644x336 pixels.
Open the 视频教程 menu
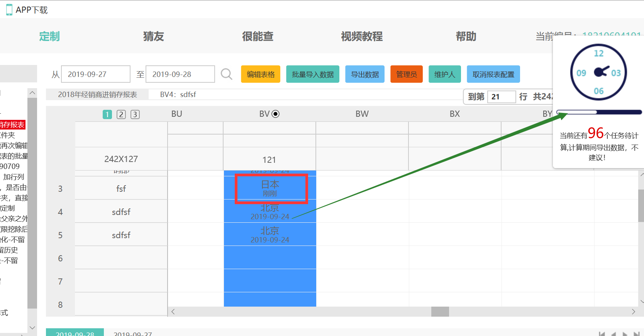click(362, 36)
